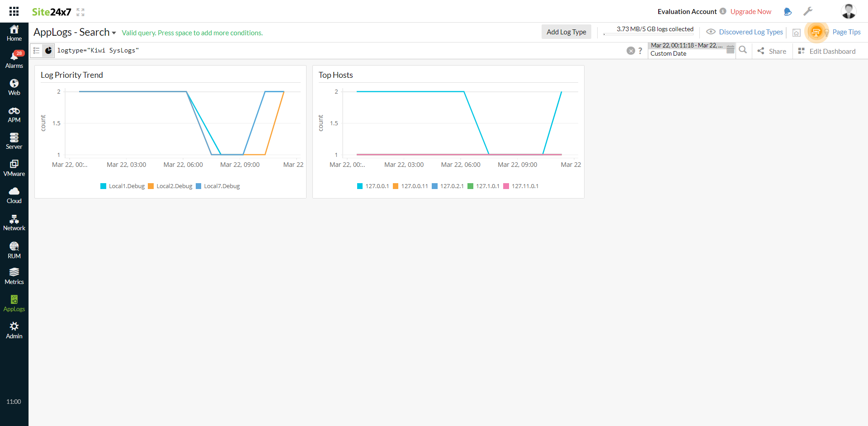Switch to the Cloud section
This screenshot has width=868, height=426.
(14, 194)
